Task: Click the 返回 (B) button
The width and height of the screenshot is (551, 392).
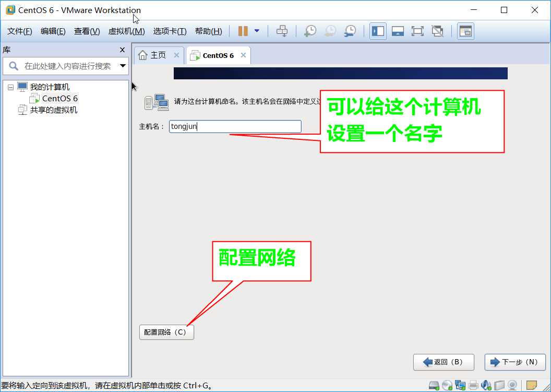Action: (444, 362)
